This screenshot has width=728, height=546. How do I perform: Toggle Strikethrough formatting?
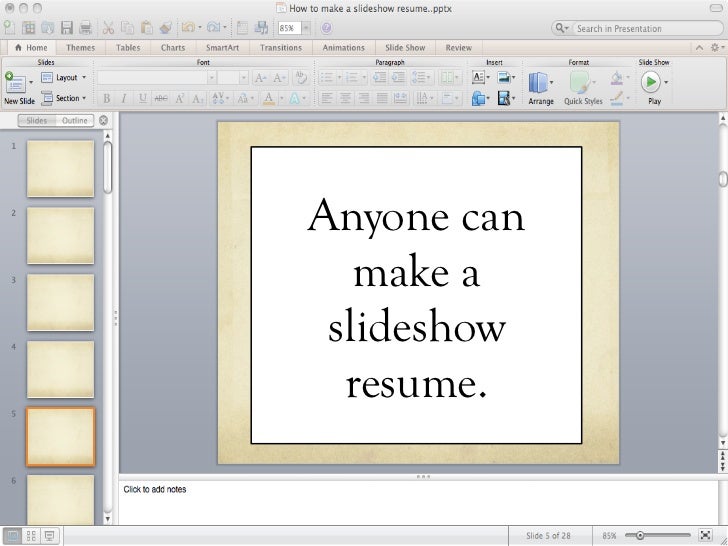coord(161,98)
